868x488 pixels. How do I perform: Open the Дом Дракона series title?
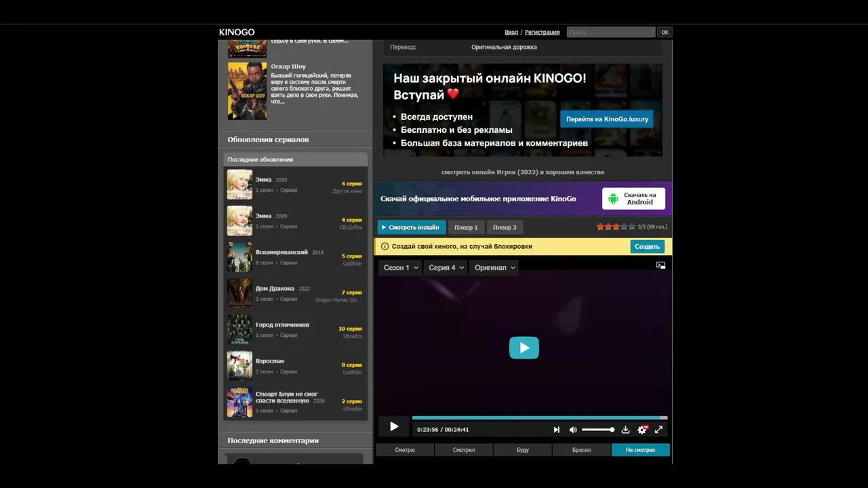point(275,289)
